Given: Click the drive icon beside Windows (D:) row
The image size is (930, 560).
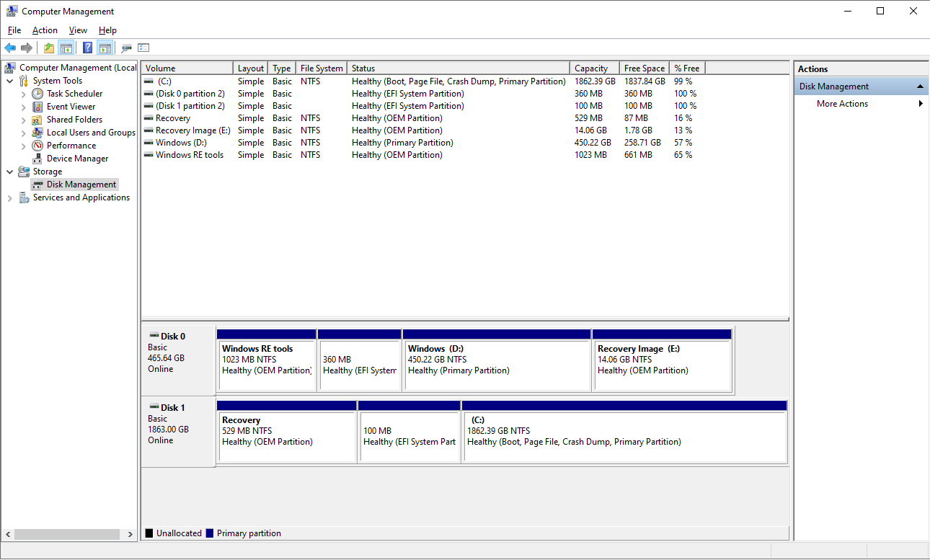Looking at the screenshot, I should [149, 143].
